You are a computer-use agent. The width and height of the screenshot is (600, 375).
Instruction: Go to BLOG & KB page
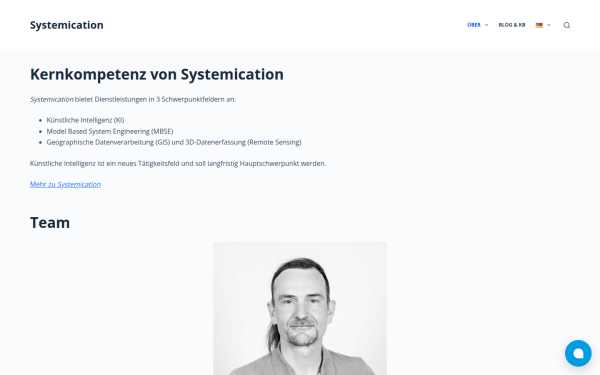[512, 25]
